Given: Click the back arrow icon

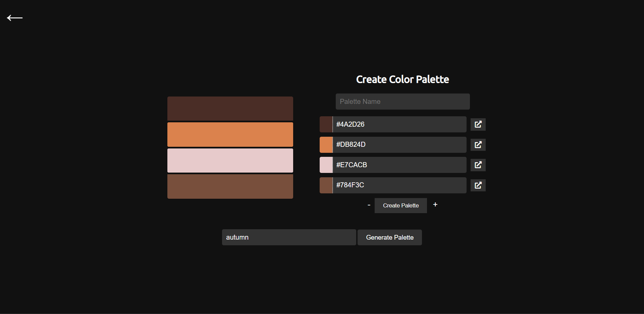Looking at the screenshot, I should [15, 18].
